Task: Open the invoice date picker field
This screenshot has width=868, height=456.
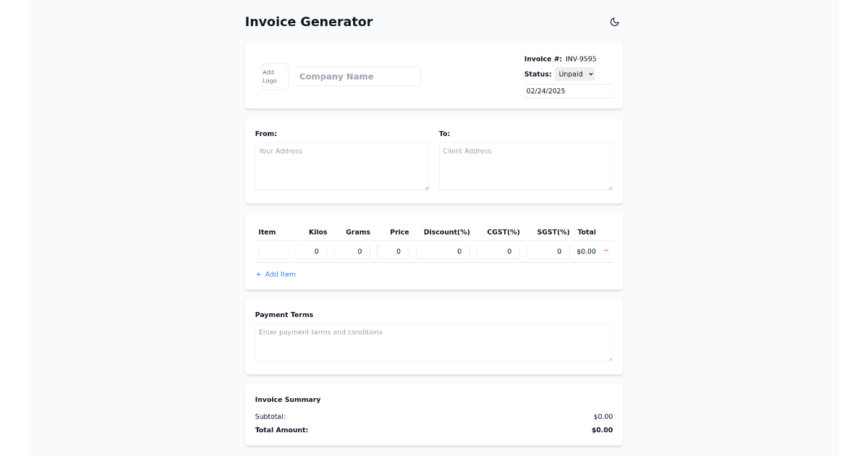Action: (x=568, y=90)
